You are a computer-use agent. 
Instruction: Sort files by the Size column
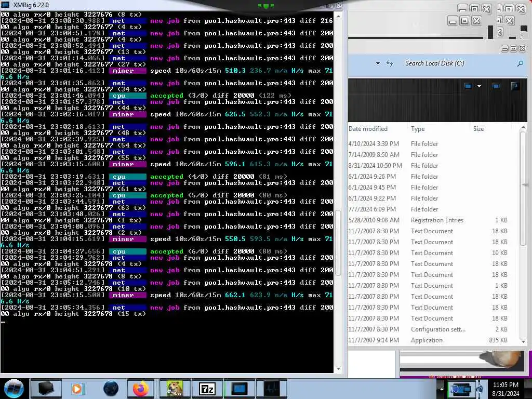[478, 129]
